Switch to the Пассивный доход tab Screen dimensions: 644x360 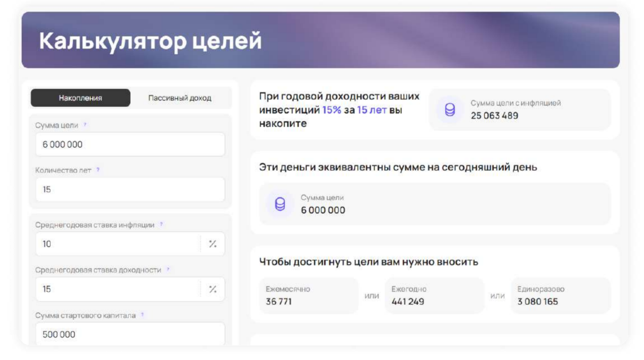180,98
